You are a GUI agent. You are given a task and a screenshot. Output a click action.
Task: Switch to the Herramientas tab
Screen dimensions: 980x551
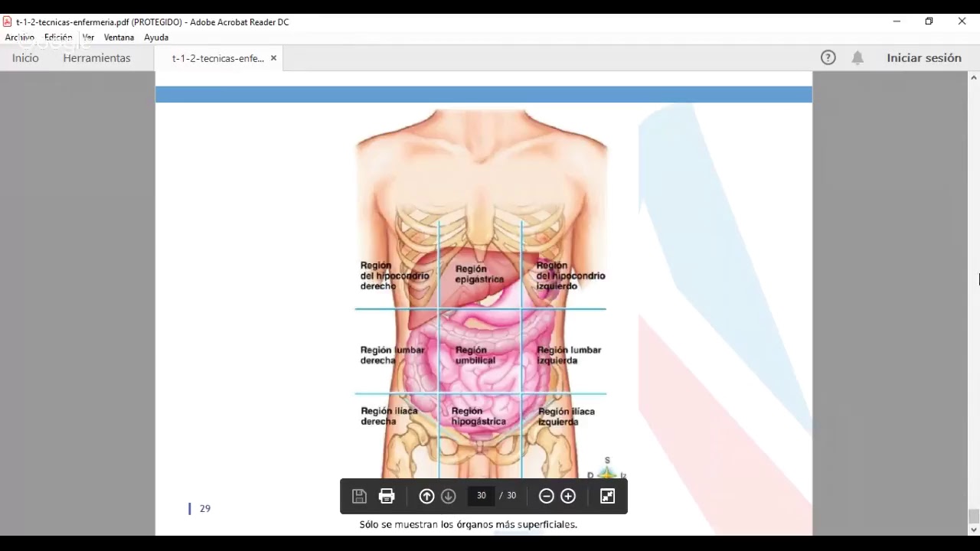click(x=96, y=58)
